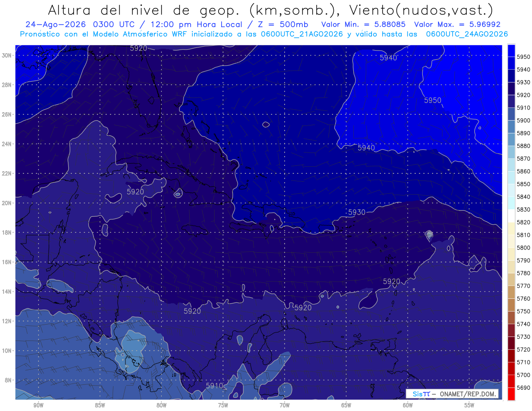Click the 8N latitude axis label

click(8, 380)
